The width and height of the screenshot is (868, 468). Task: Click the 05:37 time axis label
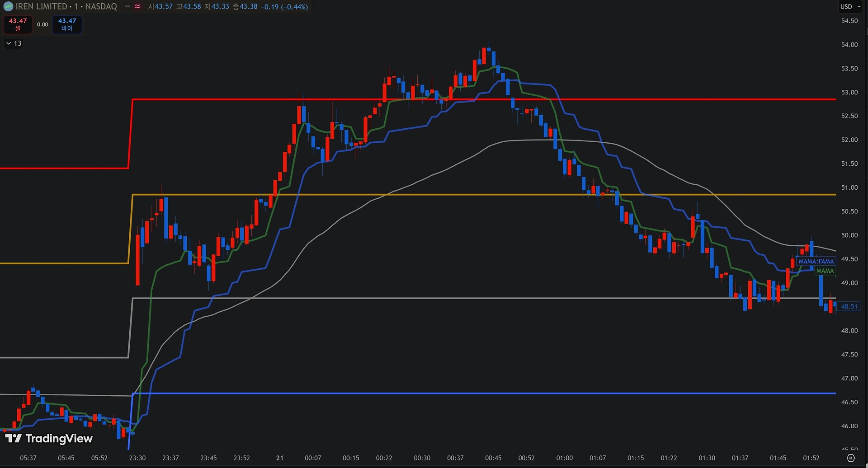click(x=28, y=458)
